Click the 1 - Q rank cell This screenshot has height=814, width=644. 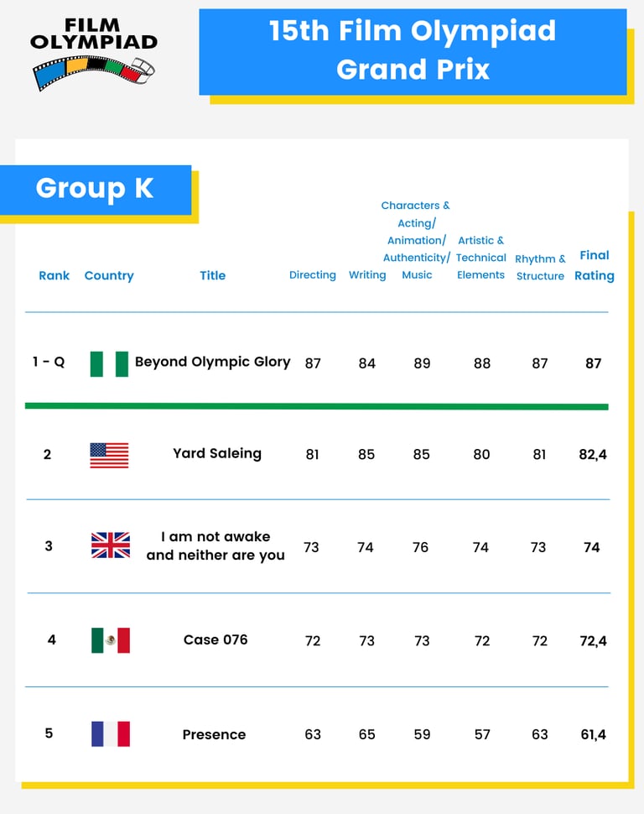pyautogui.click(x=49, y=362)
